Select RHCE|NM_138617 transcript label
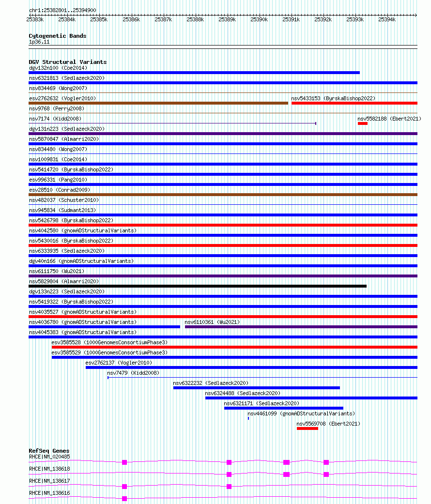Screen dimensions: 431x504 (49, 481)
